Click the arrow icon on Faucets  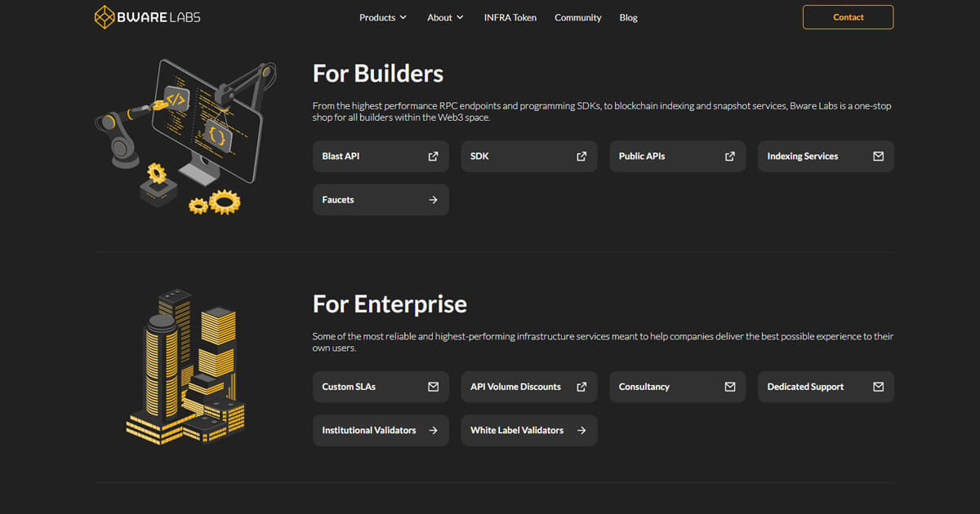click(433, 200)
